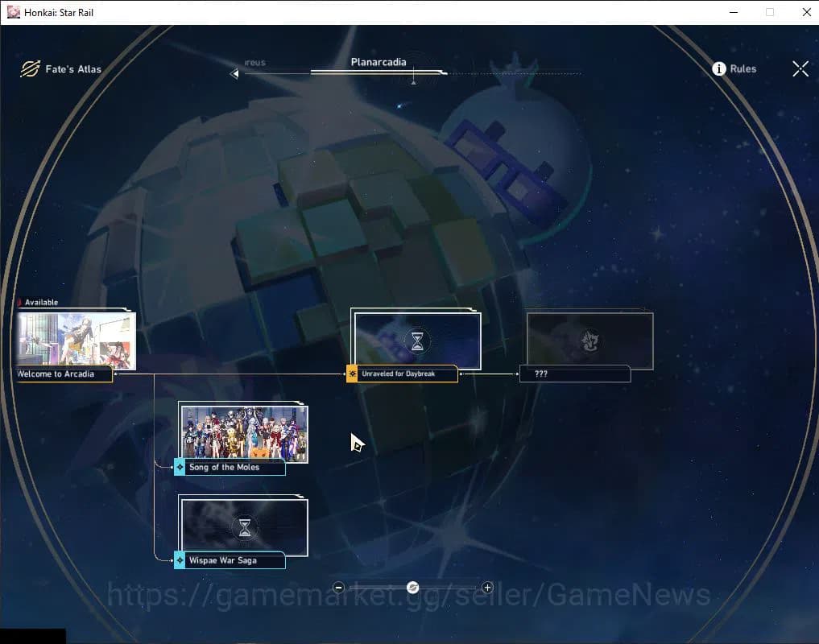
Task: Click the locked emblem icon on the ??? card
Action: pos(589,341)
